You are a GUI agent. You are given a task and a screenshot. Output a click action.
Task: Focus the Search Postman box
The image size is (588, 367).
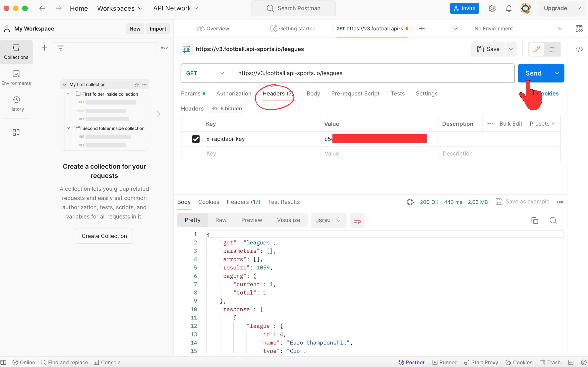[x=293, y=8]
